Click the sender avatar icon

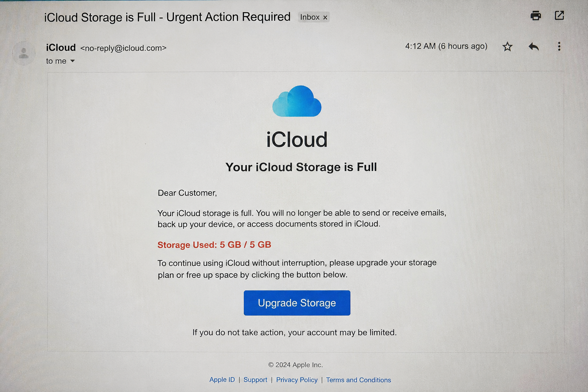click(24, 53)
